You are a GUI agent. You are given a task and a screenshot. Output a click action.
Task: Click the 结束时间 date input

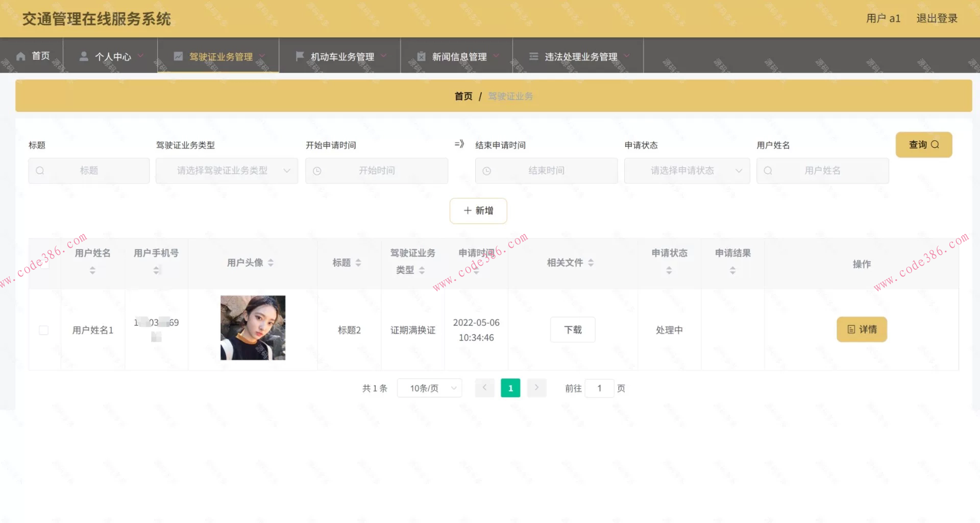pyautogui.click(x=546, y=171)
